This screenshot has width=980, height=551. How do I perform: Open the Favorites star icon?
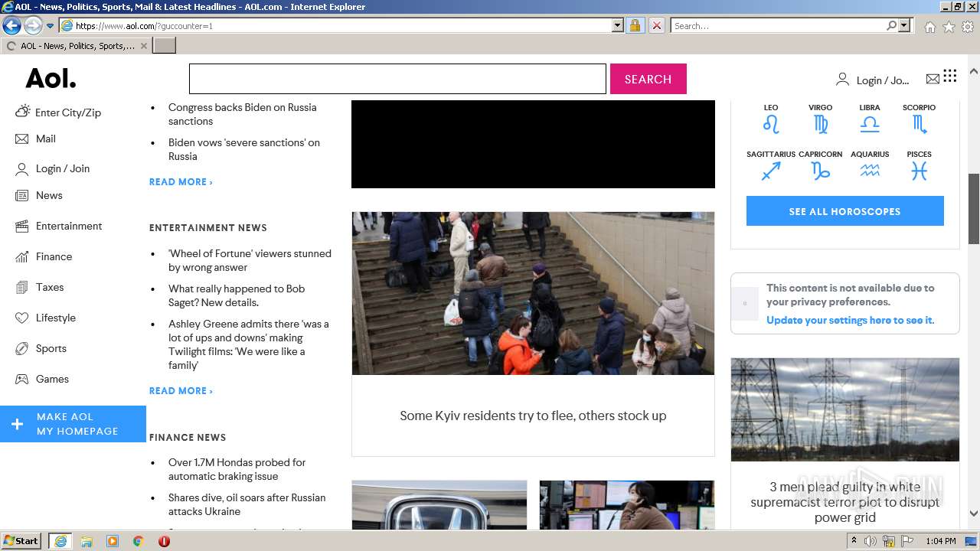point(949,27)
